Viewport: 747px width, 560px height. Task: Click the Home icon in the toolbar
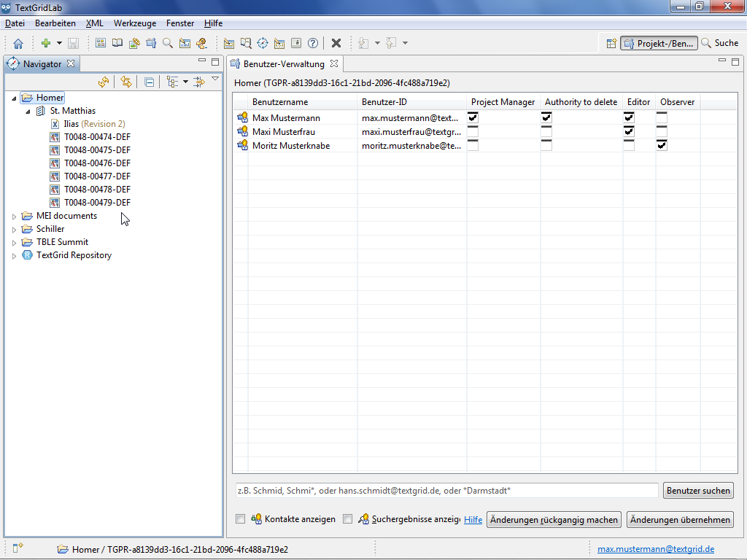[18, 44]
